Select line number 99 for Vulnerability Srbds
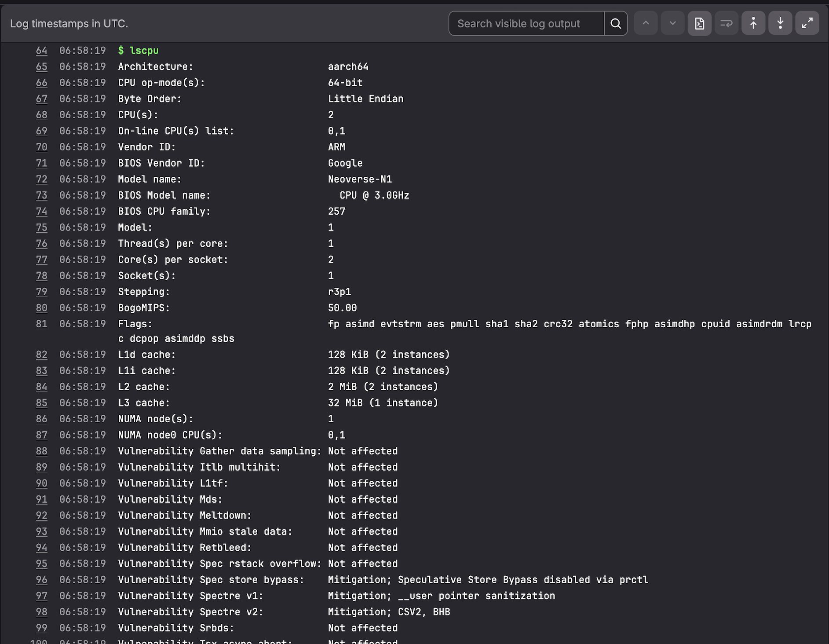 (42, 628)
